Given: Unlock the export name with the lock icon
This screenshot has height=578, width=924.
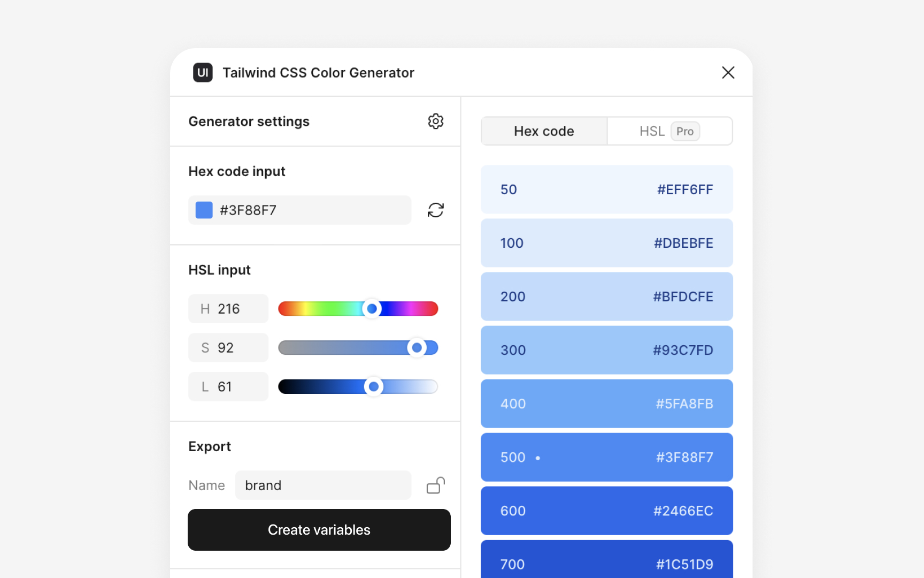Looking at the screenshot, I should 435,485.
